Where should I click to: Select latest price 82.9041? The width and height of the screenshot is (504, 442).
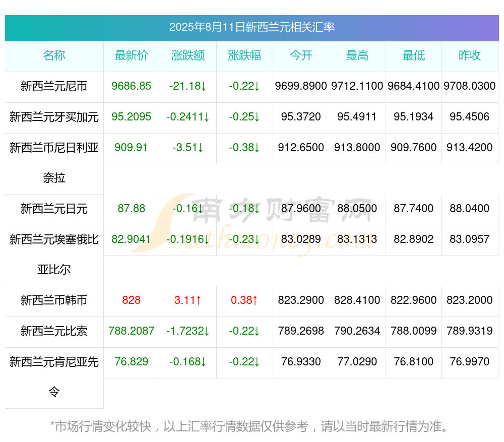(131, 239)
